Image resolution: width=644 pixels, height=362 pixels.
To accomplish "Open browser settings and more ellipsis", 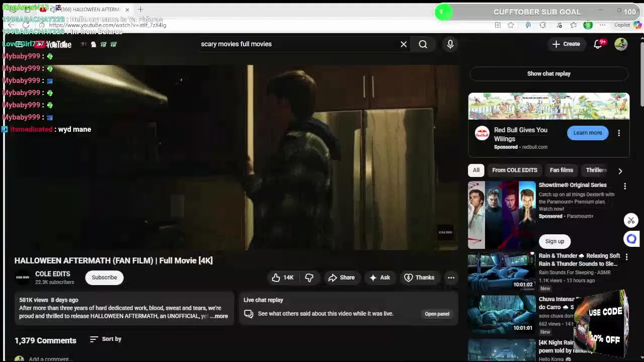I will coord(602,25).
